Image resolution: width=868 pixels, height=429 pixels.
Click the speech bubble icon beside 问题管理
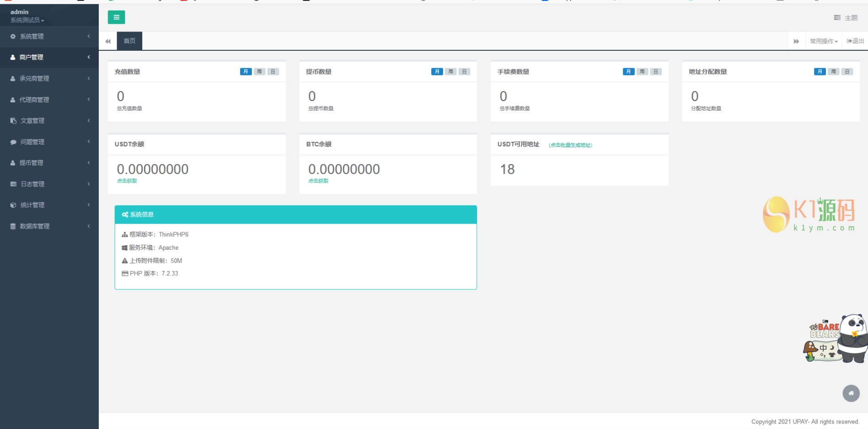point(13,142)
